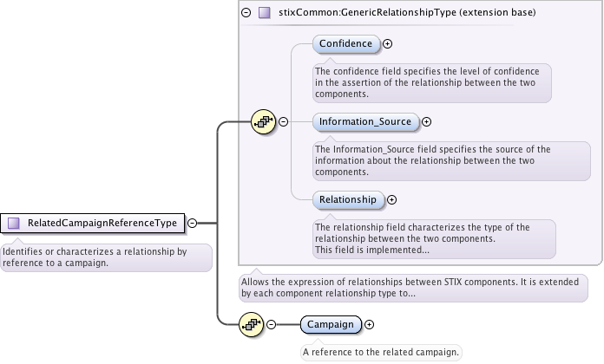
Task: Click the Confidence field description text
Action: click(430, 82)
